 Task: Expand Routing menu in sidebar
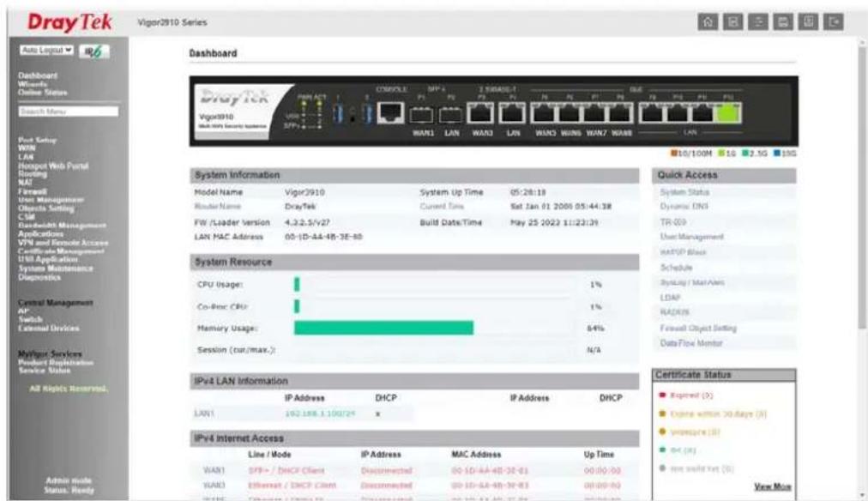32,174
